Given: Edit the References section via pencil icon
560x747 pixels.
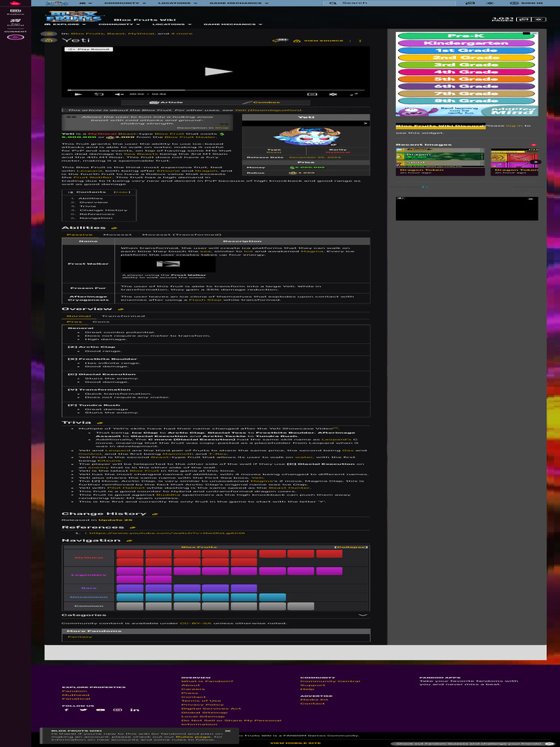Looking at the screenshot, I should click(133, 528).
